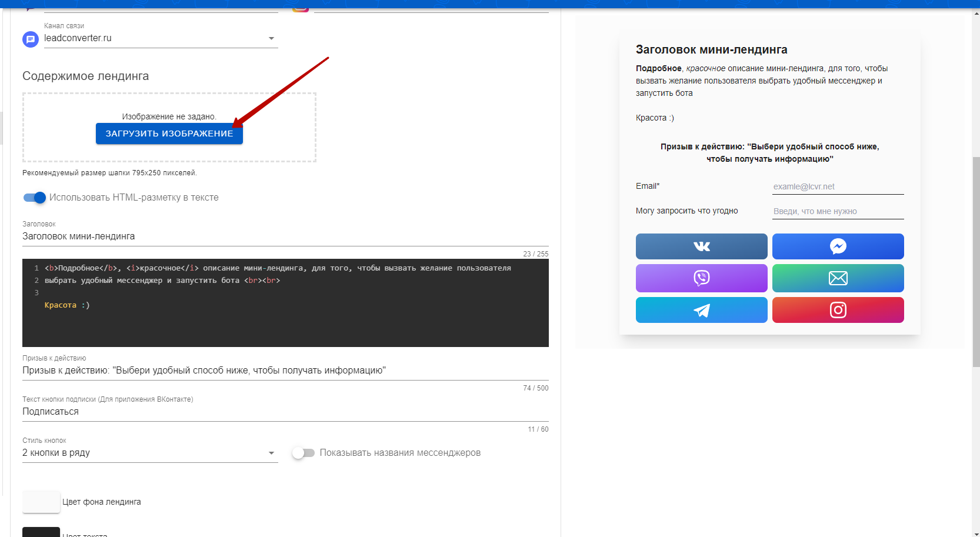Click the Instagram button in preview

(838, 310)
